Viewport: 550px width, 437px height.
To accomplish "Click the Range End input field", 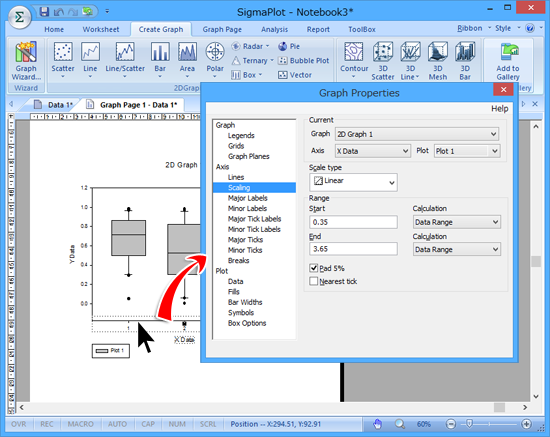I will [353, 249].
